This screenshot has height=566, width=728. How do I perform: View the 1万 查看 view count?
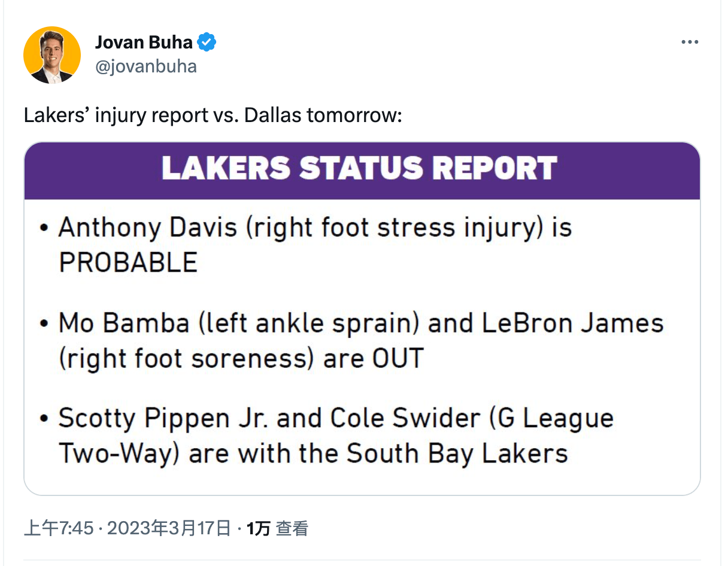pyautogui.click(x=277, y=528)
